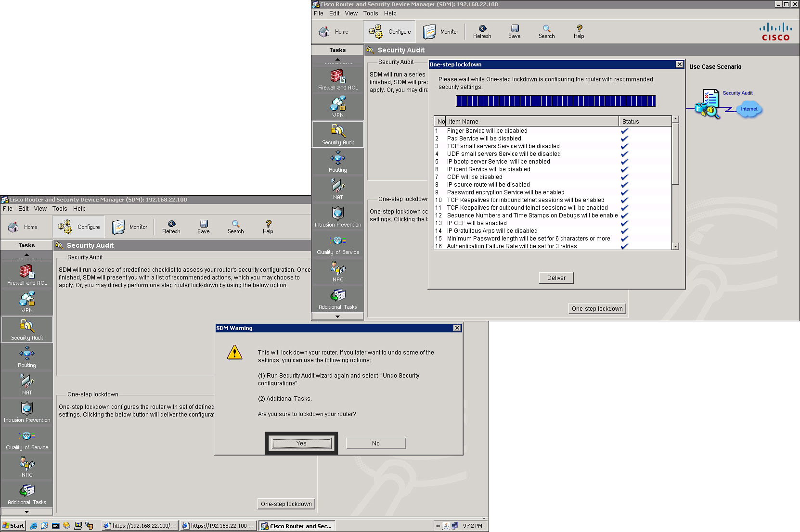
Task: Open Tools menu in lower window
Action: (60, 209)
